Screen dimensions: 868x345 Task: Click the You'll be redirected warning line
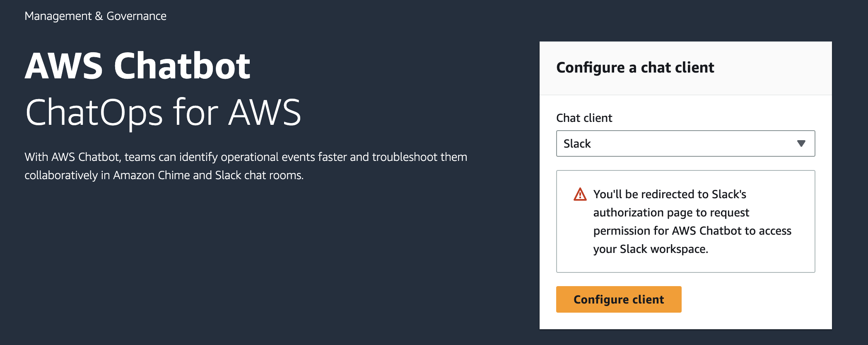click(x=669, y=194)
